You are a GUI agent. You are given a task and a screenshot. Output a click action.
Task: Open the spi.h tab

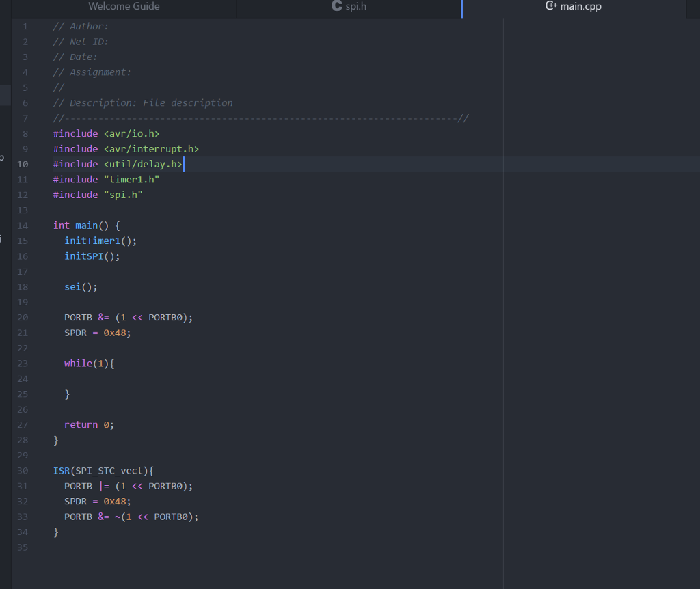(x=356, y=7)
